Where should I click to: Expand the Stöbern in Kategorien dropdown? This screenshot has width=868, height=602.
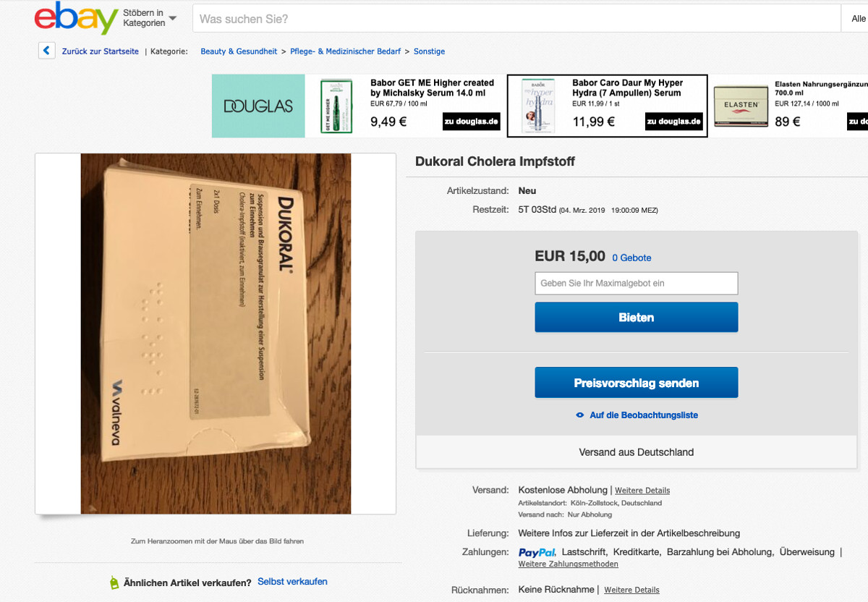coord(150,18)
